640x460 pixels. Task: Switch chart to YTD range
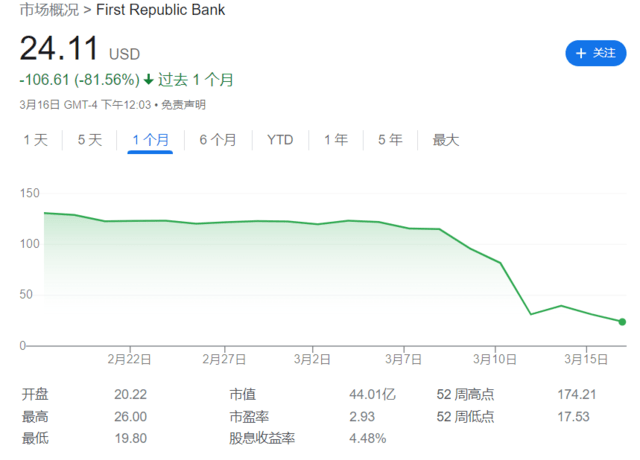pos(280,140)
